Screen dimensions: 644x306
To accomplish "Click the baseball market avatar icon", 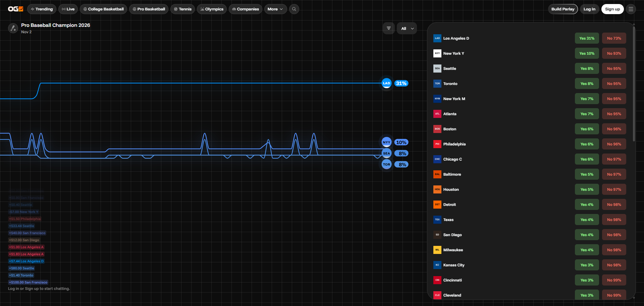I will (x=13, y=28).
